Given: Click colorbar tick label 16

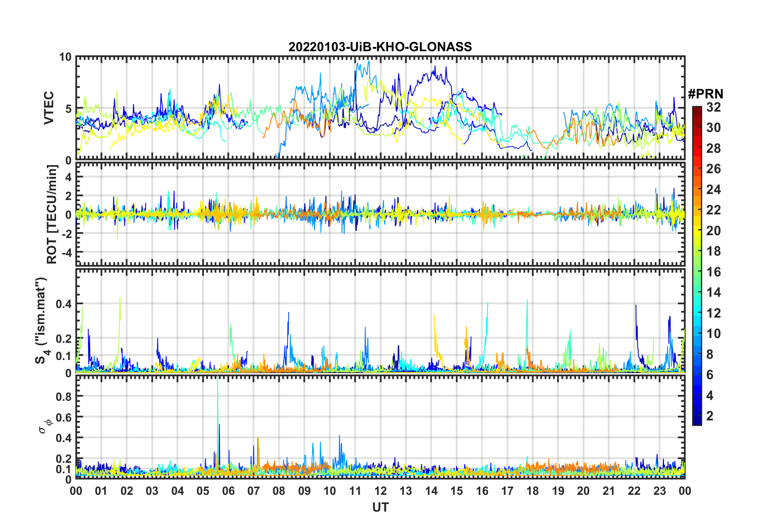Looking at the screenshot, I should coord(713,272).
